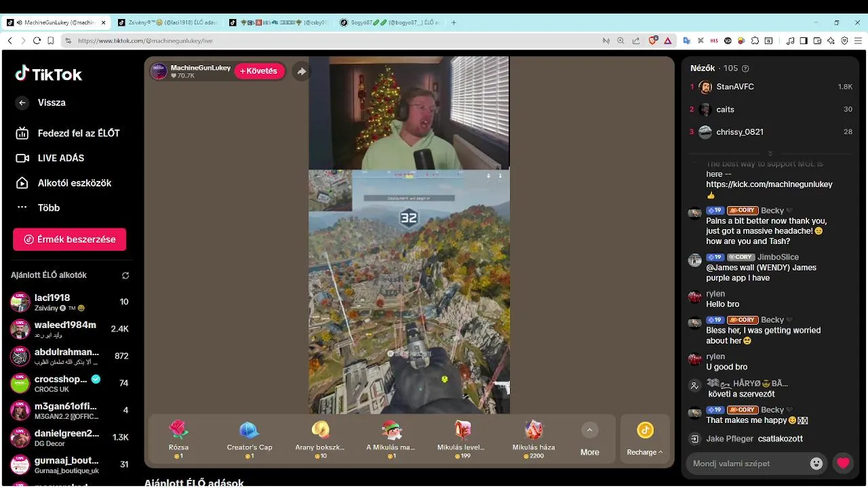Send the Arany bokszkesztyű gift
Image resolution: width=868 pixels, height=488 pixels.
point(320,439)
